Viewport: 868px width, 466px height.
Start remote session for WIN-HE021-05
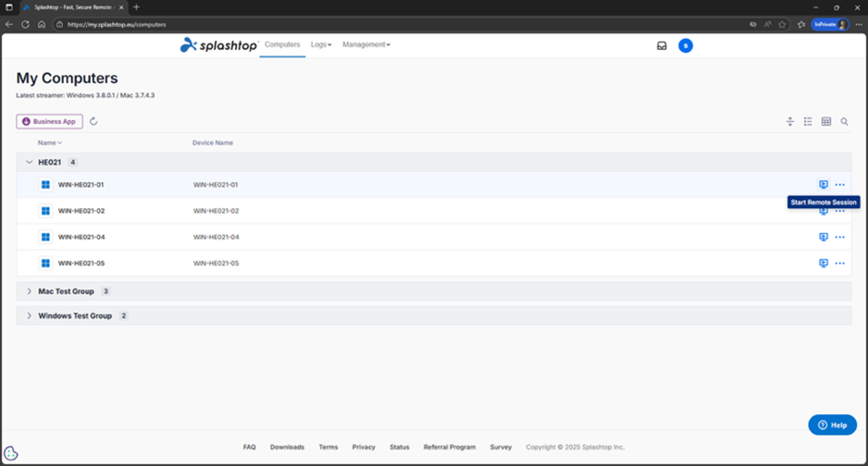823,264
